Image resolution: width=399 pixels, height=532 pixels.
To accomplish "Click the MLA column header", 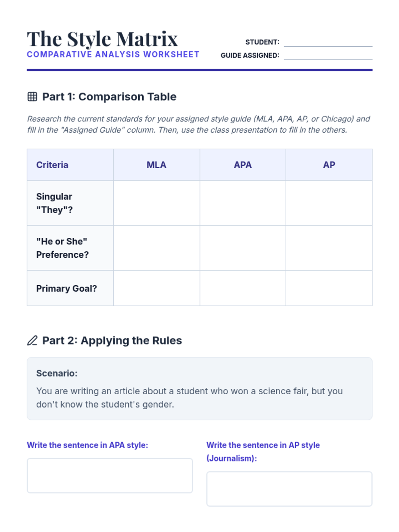I will point(157,165).
